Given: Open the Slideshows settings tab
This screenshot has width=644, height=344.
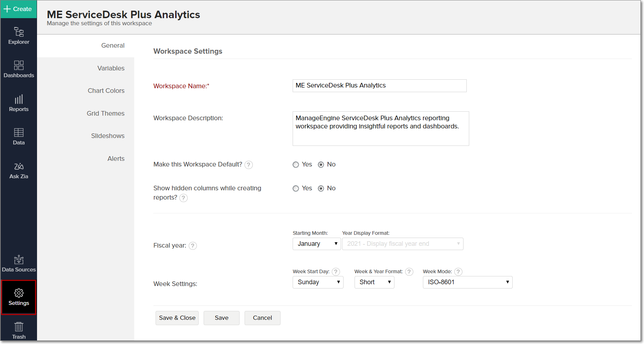Looking at the screenshot, I should tap(108, 136).
